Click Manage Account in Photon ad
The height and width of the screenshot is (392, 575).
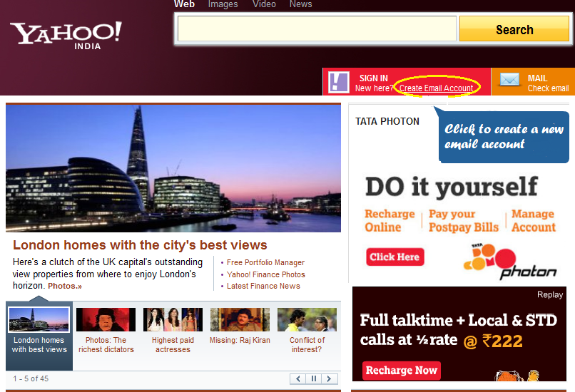pos(534,220)
